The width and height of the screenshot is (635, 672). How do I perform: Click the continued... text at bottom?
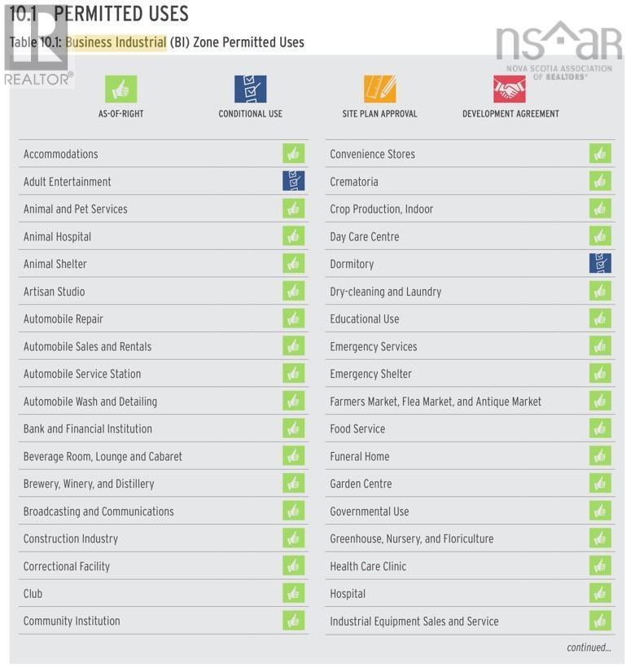[589, 647]
